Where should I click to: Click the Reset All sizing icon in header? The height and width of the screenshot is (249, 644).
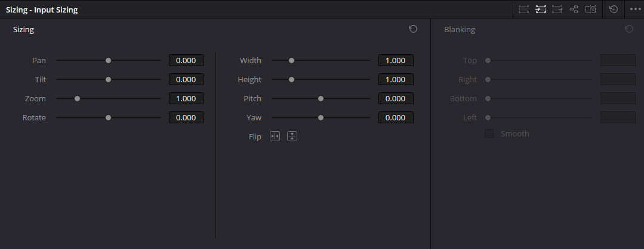(x=614, y=9)
